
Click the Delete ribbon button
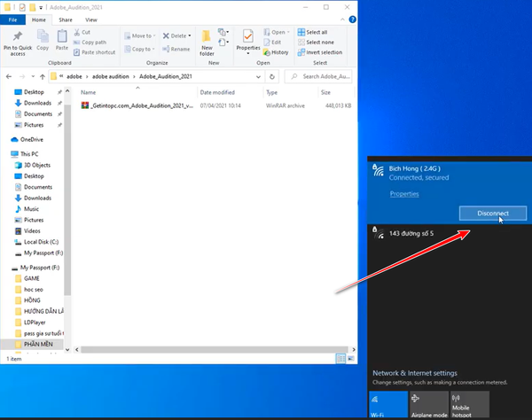pos(176,35)
